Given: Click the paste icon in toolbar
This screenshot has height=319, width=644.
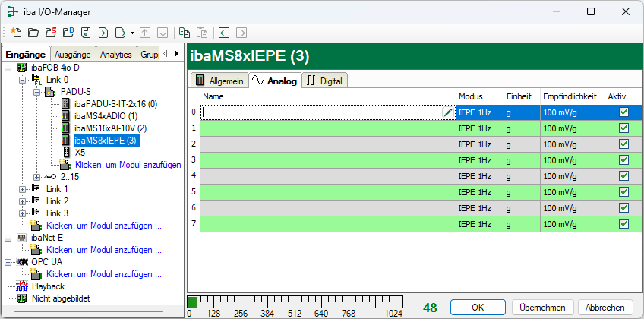Looking at the screenshot, I should click(x=202, y=33).
